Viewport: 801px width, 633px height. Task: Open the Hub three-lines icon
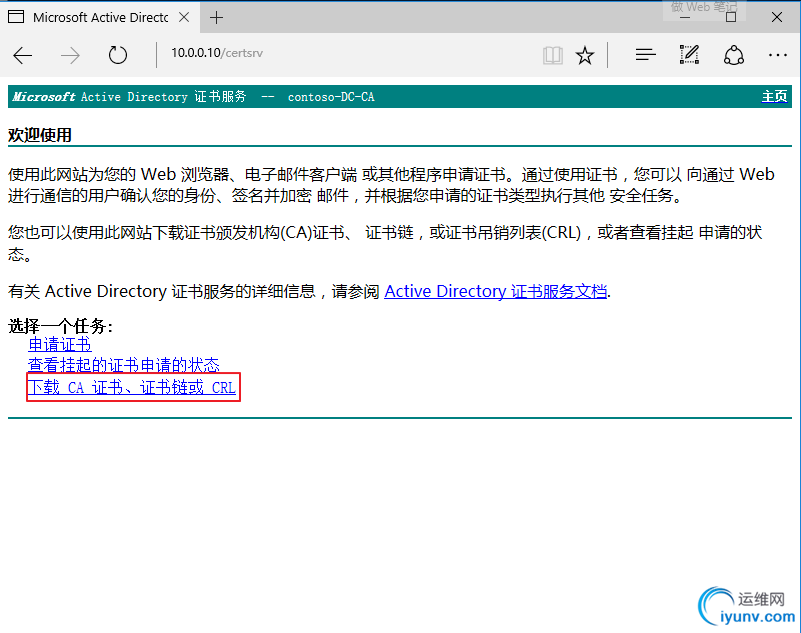coord(646,54)
